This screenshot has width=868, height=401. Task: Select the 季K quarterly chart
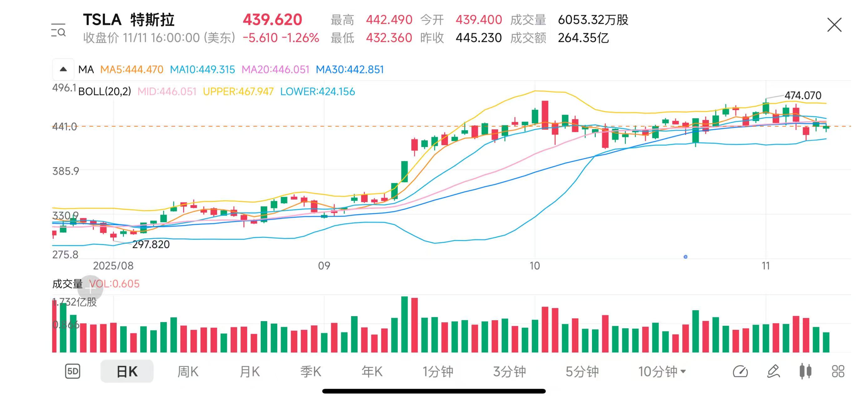point(310,371)
